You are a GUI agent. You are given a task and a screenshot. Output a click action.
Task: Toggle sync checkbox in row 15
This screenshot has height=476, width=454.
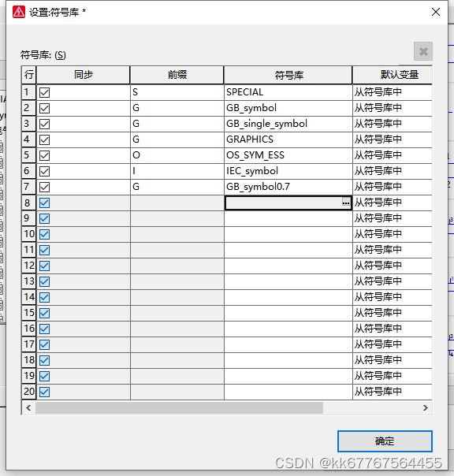click(x=45, y=313)
